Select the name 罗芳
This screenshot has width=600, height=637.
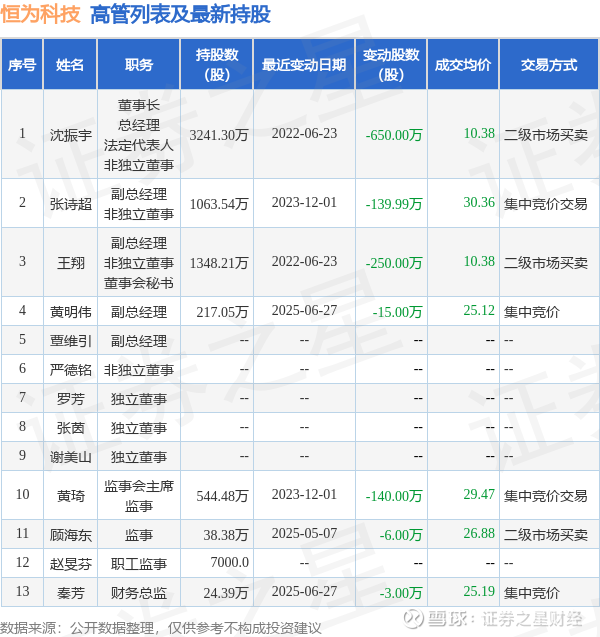click(71, 399)
